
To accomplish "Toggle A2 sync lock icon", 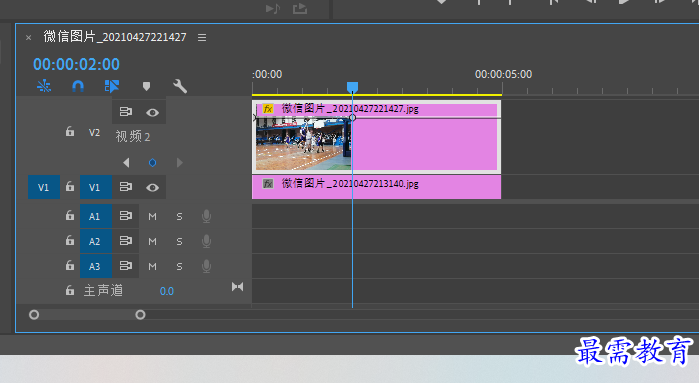I will (126, 241).
